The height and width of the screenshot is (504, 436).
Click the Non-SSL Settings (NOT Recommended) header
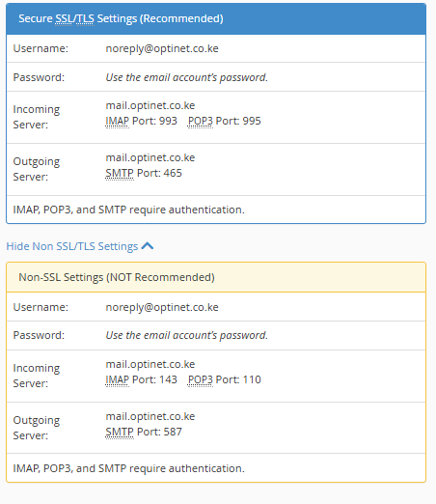216,277
